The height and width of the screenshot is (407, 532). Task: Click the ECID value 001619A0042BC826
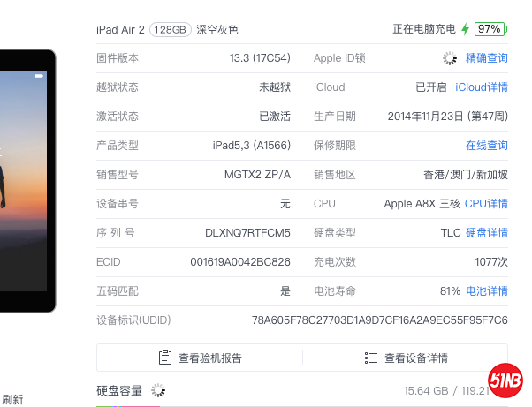(x=240, y=262)
